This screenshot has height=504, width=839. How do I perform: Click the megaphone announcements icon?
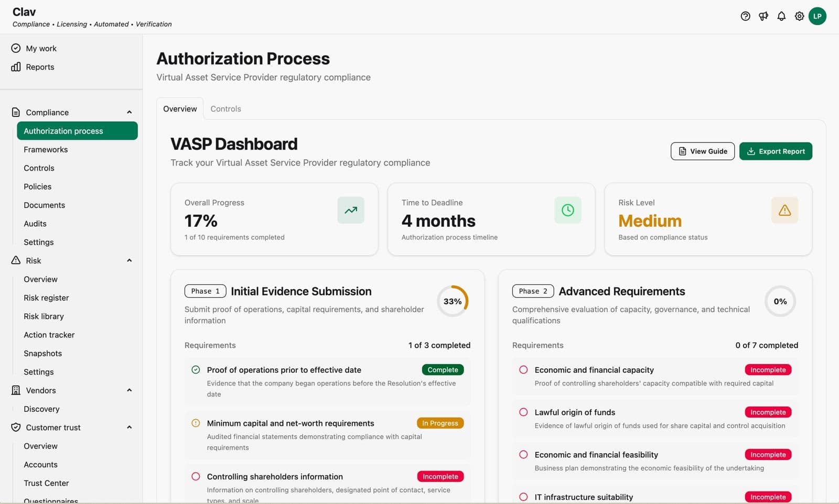tap(763, 16)
